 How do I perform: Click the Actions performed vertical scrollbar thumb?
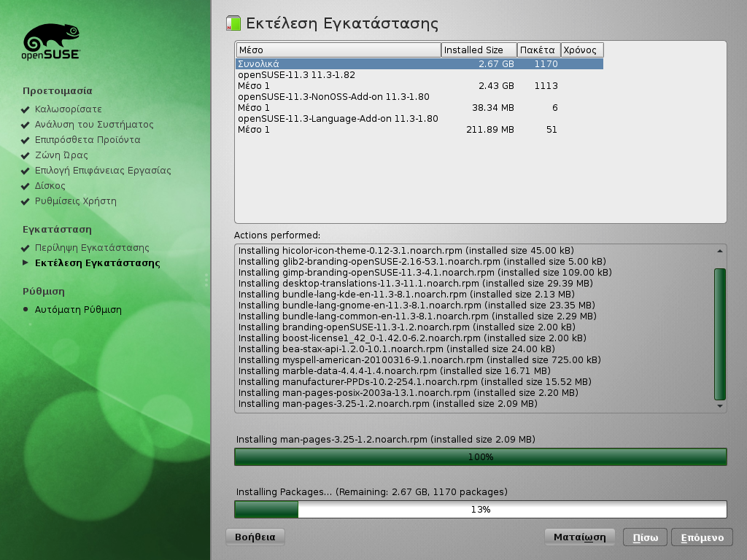(x=720, y=334)
